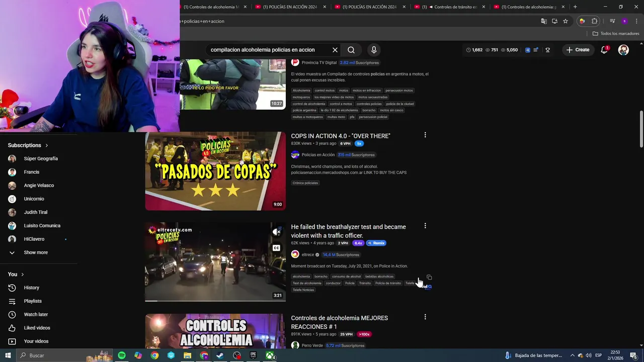Click the page vertical scrollbar
The image size is (644, 362).
click(641, 128)
